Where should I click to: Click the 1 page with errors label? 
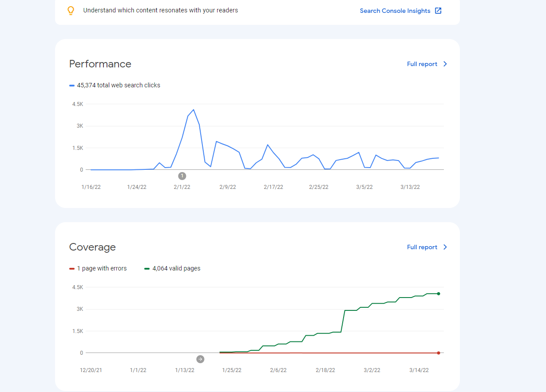point(102,268)
